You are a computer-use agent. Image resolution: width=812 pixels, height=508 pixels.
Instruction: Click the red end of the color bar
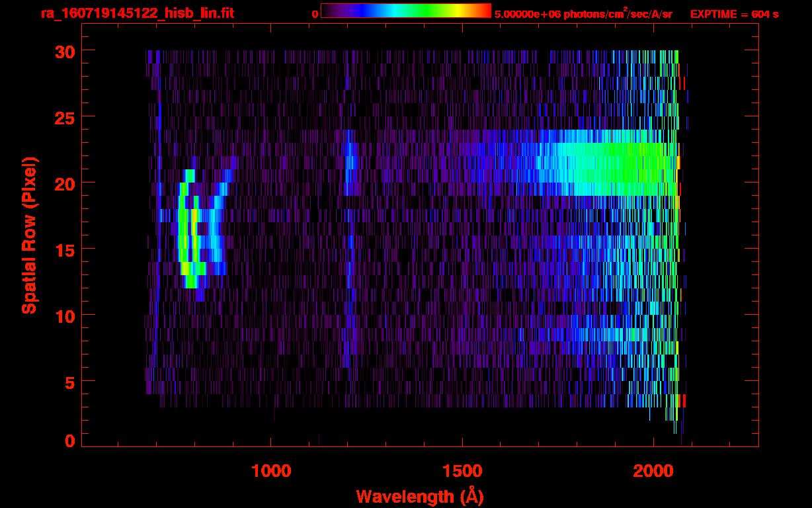[x=484, y=11]
